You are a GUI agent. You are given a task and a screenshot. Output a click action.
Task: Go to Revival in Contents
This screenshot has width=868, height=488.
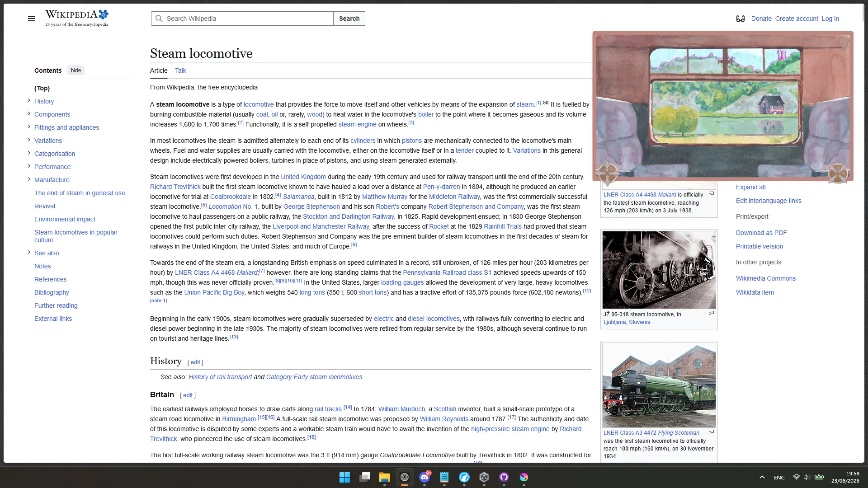coord(45,206)
